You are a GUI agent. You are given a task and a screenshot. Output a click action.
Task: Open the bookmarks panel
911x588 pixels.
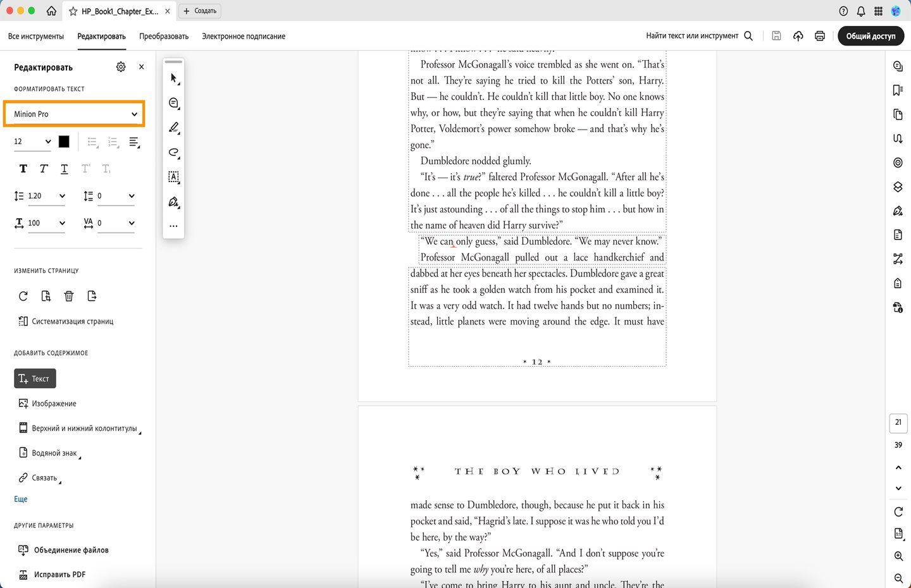[x=898, y=90]
